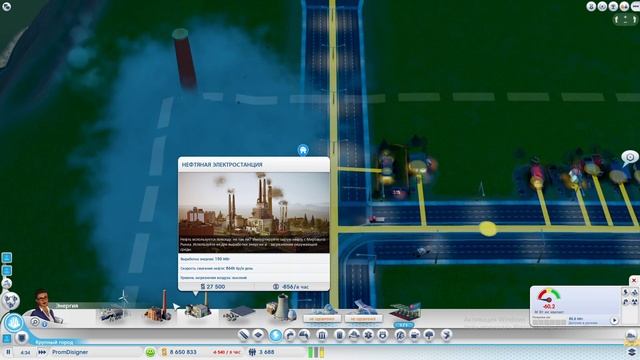The image size is (640, 360).
Task: Click the back arrow icon top-left
Action: tap(7, 6)
